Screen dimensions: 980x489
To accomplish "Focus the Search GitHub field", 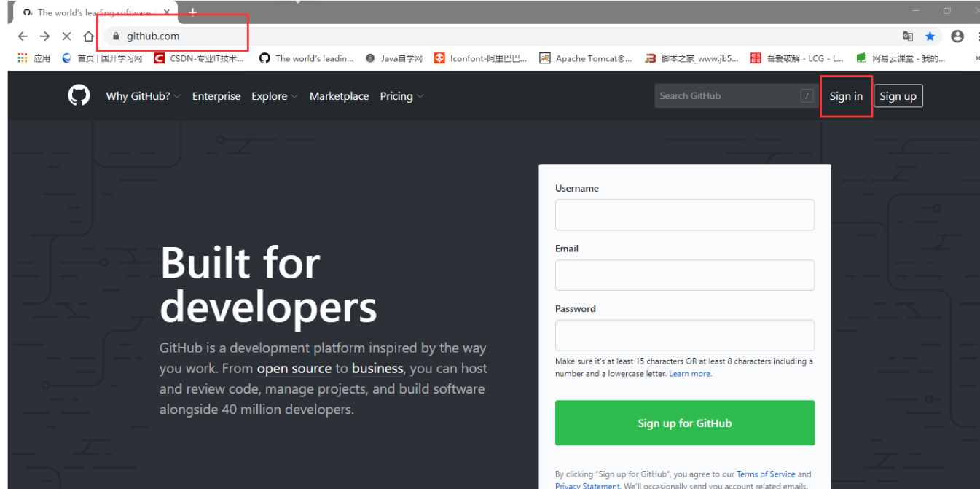I will click(x=734, y=96).
